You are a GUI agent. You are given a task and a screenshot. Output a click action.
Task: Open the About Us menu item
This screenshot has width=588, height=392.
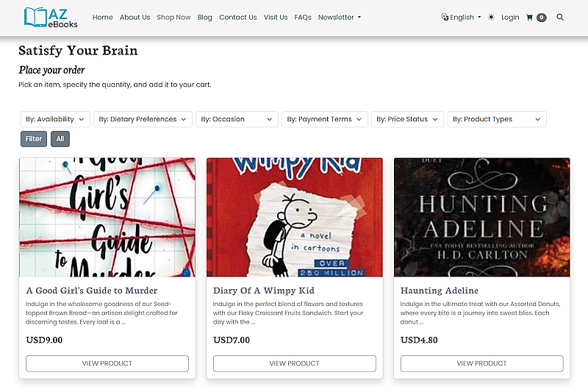(135, 17)
